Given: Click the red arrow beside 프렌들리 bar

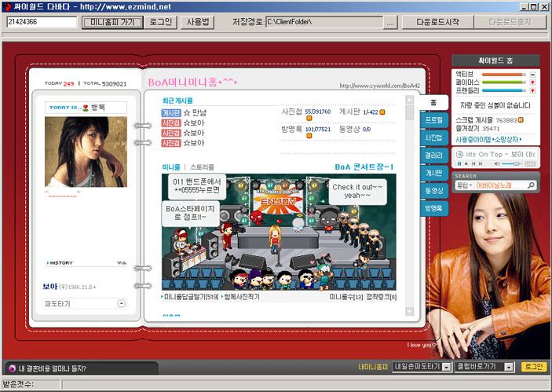Looking at the screenshot, I should [x=532, y=90].
